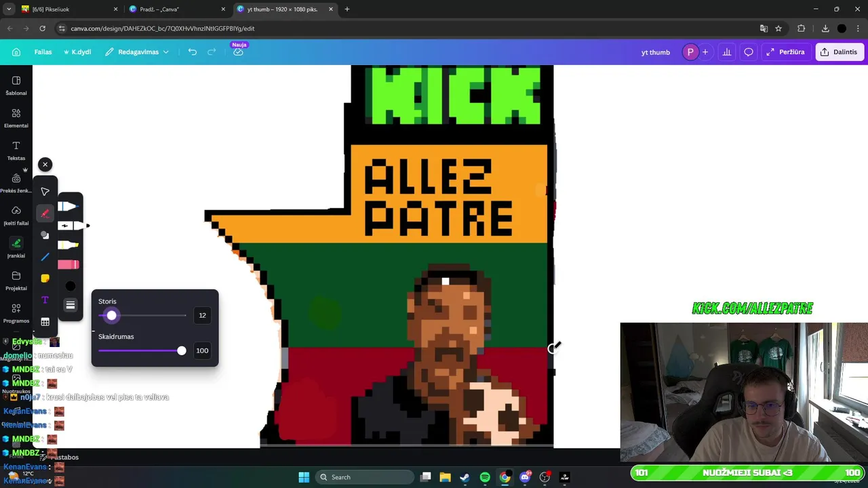The image size is (868, 488).
Task: Open the Prekės ženklas brand panel
Action: click(16, 183)
